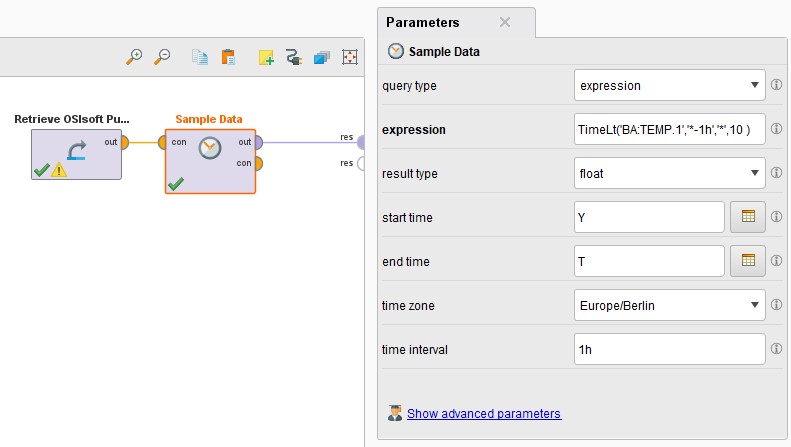Select the Sample Data operator

(210, 161)
